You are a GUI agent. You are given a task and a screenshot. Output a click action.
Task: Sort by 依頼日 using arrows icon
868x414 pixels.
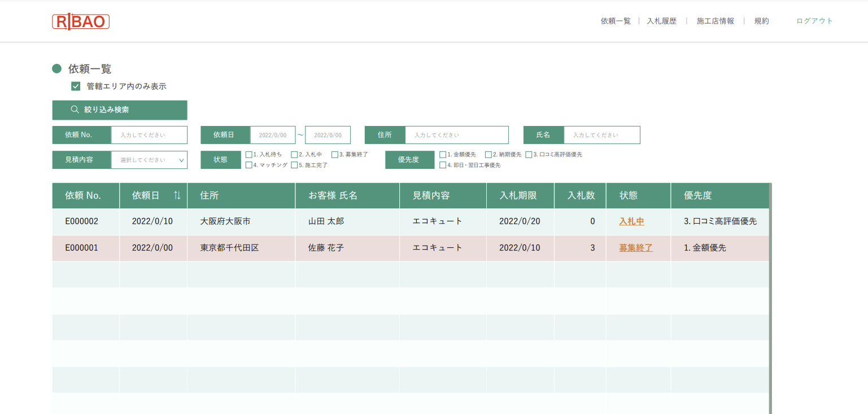(x=177, y=195)
